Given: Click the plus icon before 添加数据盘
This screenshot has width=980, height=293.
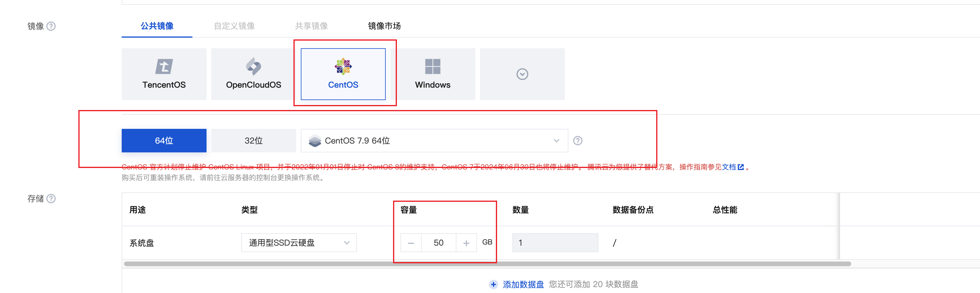Looking at the screenshot, I should point(494,284).
